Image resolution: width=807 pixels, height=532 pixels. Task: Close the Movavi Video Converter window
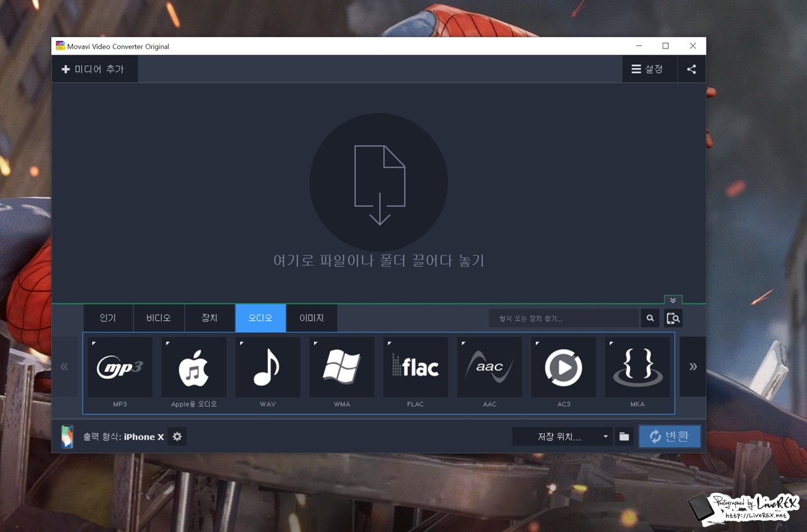[692, 46]
